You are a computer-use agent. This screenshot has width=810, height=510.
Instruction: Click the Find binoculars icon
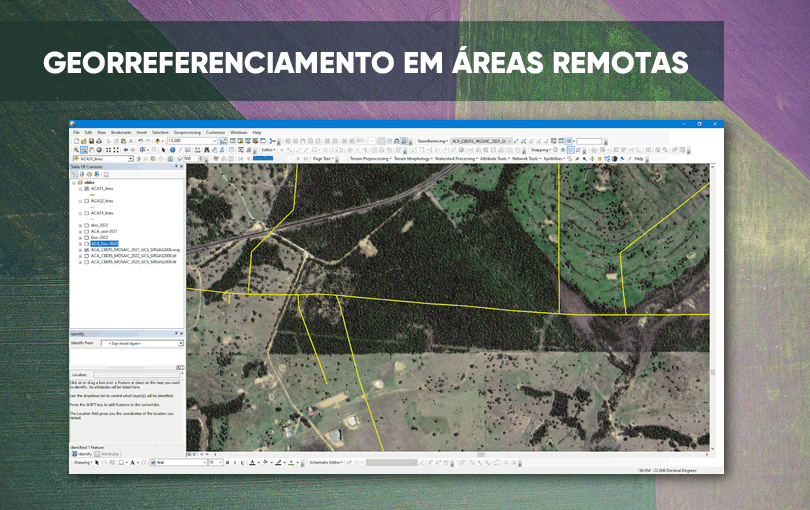207,150
